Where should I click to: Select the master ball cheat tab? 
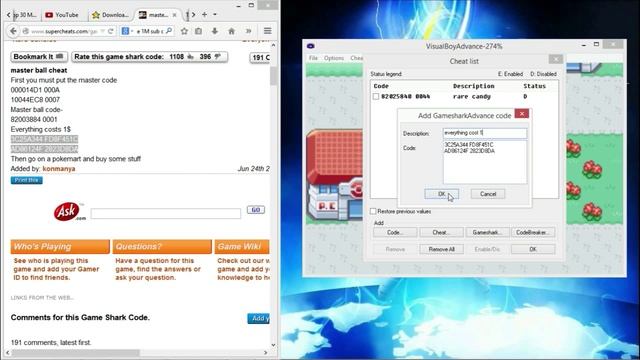(154, 15)
